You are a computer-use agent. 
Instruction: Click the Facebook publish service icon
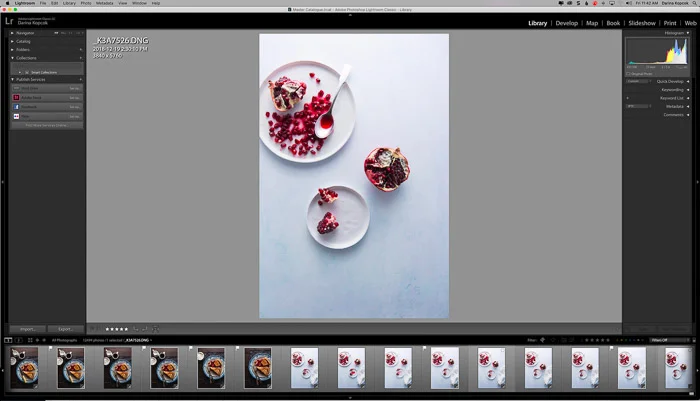pos(16,107)
